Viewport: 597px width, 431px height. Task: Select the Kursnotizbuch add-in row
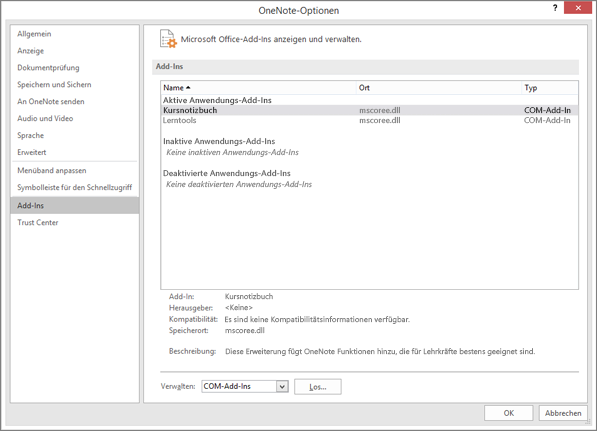point(369,110)
